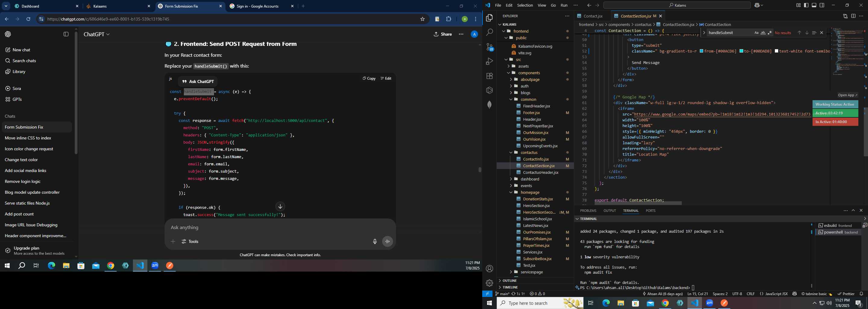Expand the assets folder
The image size is (868, 309).
[x=509, y=66]
